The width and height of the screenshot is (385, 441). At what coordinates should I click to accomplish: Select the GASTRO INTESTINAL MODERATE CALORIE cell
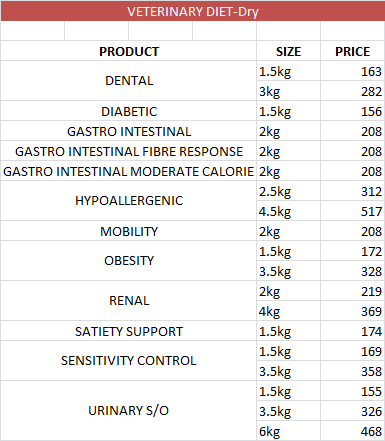tap(129, 171)
